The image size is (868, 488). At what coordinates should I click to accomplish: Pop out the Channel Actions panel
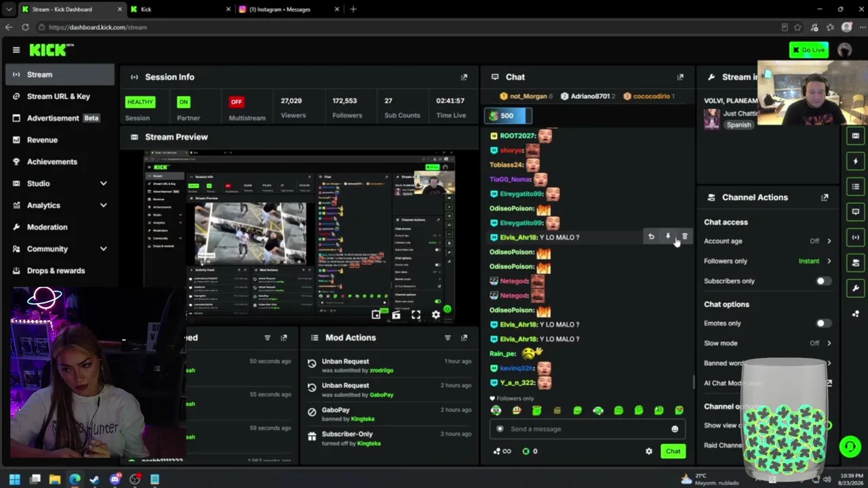[x=825, y=197]
